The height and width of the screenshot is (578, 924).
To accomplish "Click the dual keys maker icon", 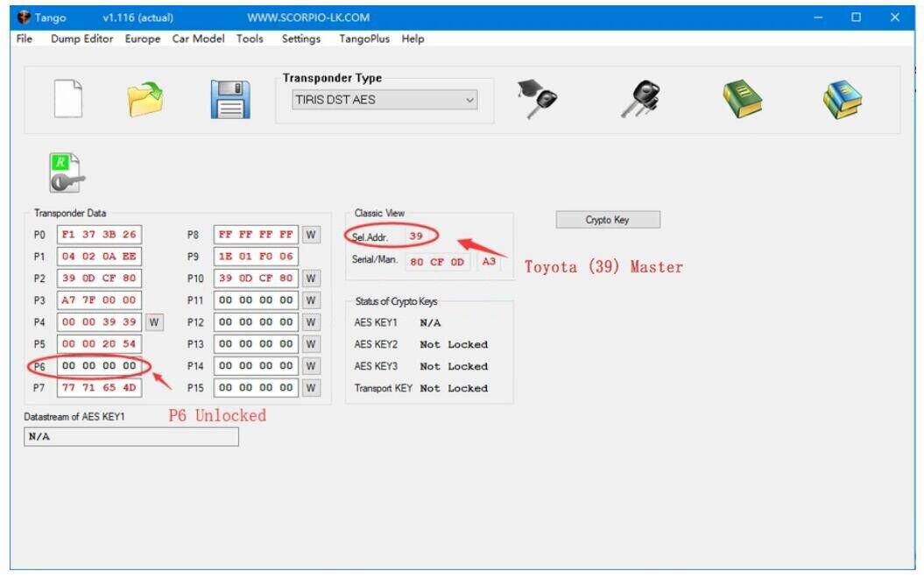I will 640,96.
